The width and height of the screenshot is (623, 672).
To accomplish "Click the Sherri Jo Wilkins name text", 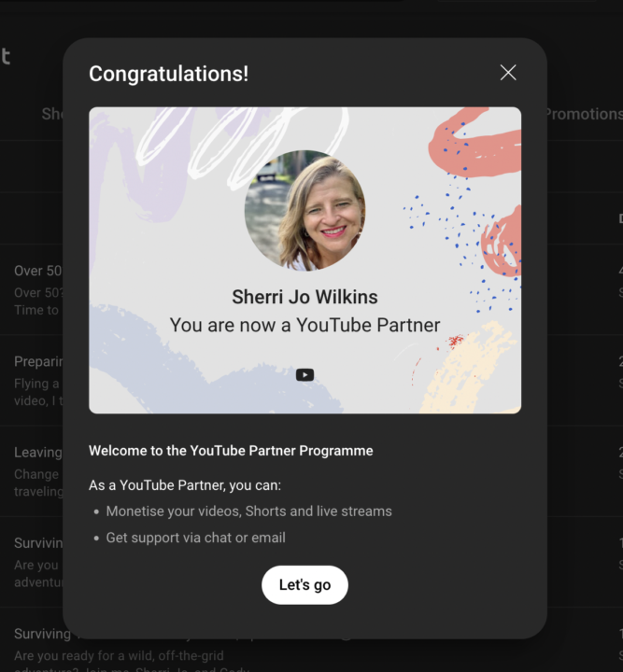I will tap(304, 298).
